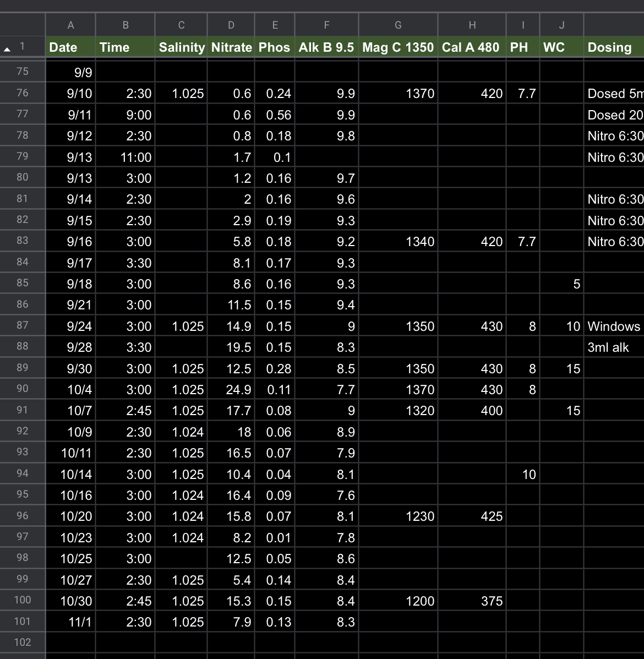Select the date cell "11/1"
The height and width of the screenshot is (659, 644).
70,622
